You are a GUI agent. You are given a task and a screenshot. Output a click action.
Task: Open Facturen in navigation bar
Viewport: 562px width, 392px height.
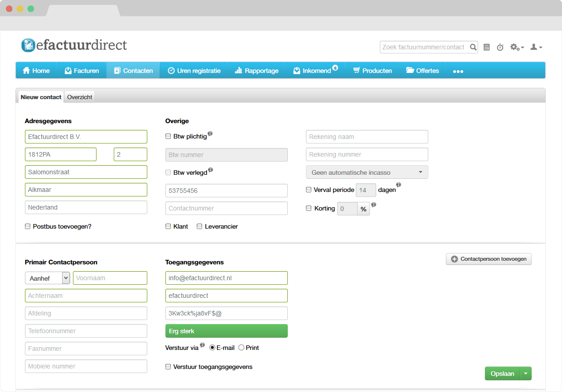pos(82,71)
